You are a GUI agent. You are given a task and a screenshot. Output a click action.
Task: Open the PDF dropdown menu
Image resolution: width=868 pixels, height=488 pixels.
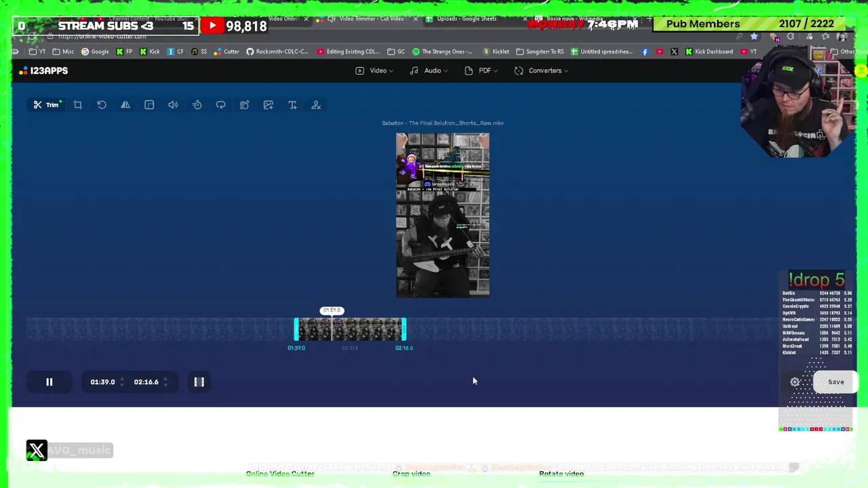(x=481, y=70)
